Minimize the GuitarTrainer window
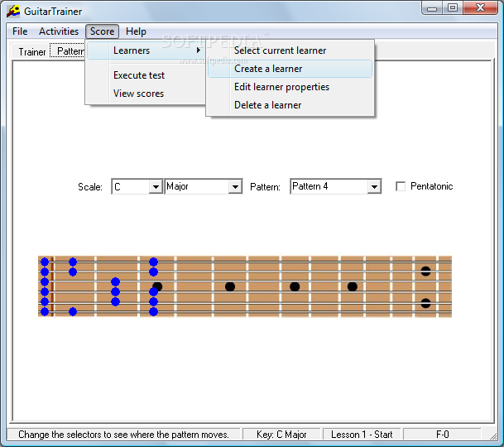The image size is (504, 447). pos(432,8)
